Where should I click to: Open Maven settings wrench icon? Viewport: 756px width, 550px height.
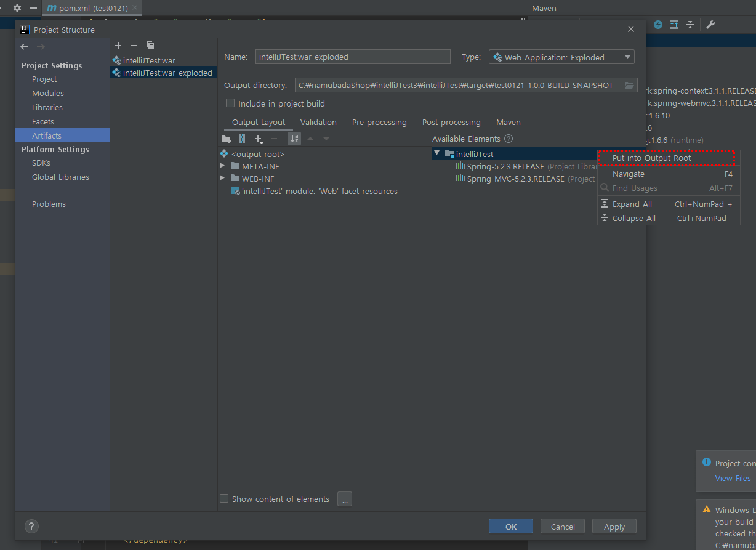pyautogui.click(x=710, y=25)
